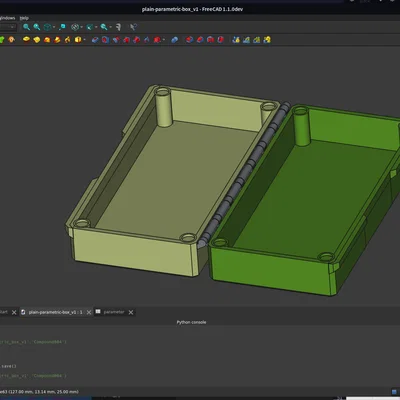Click the orange Attach Sketch icon
The width and height of the screenshot is (400, 400).
point(11,40)
